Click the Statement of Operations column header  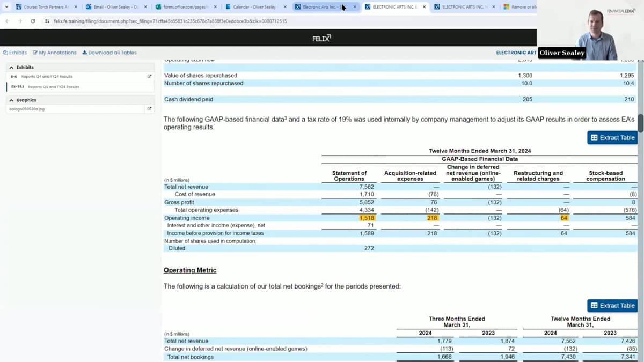[349, 176]
